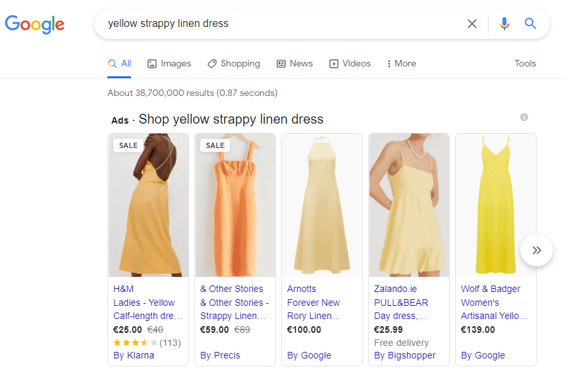Click the By Google link under Wolf & Badger
The height and width of the screenshot is (392, 567).
click(483, 356)
